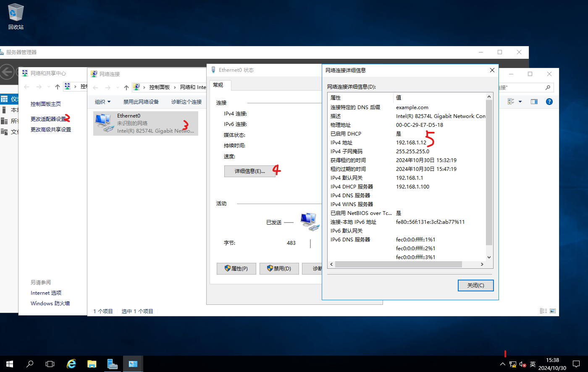Click the network warning icon in system tray

(x=513, y=364)
